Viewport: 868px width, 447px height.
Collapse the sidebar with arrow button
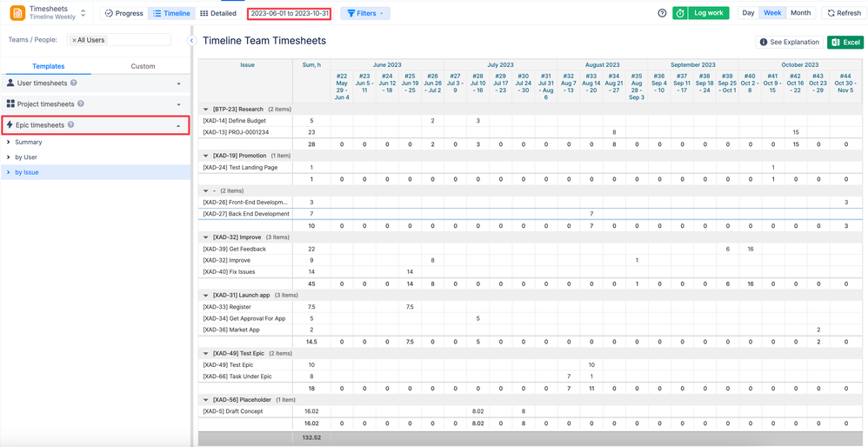(191, 40)
